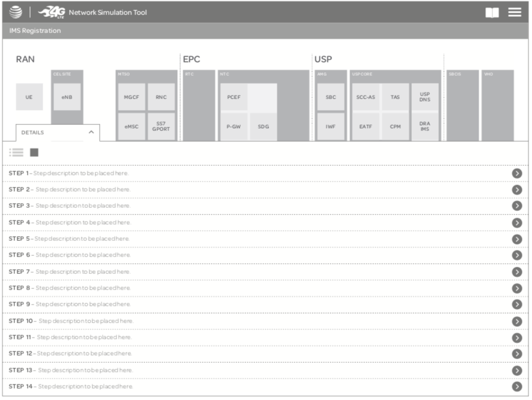Screen dimensions: 532x400
Task: Select the DRA IMS node
Action: [x=425, y=127]
